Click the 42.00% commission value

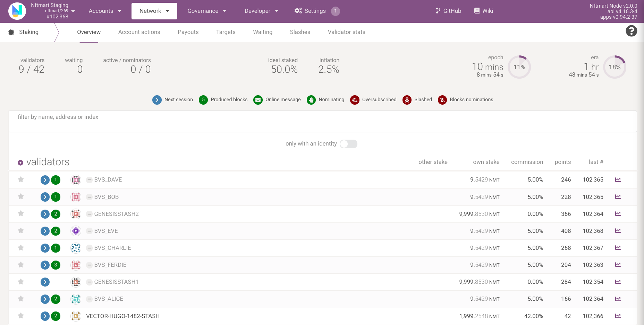pos(534,316)
